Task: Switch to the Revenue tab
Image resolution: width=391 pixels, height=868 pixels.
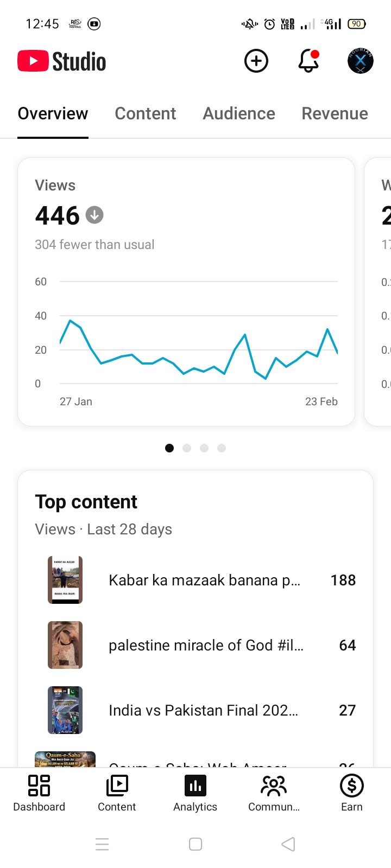Action: click(x=335, y=113)
